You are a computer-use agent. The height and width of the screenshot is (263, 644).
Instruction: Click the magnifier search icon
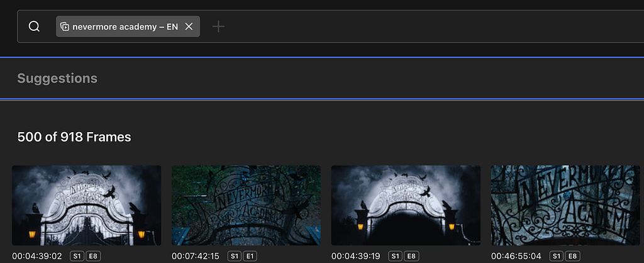tap(34, 26)
